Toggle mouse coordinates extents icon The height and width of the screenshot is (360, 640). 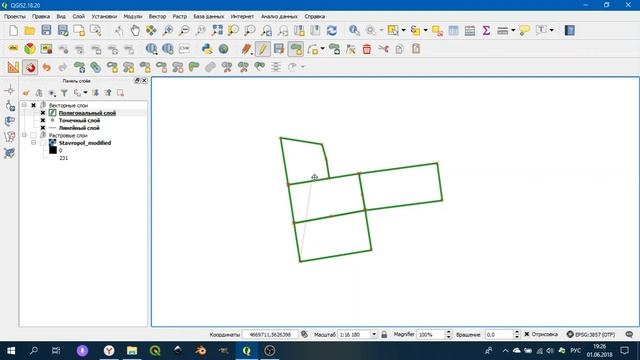tap(304, 334)
